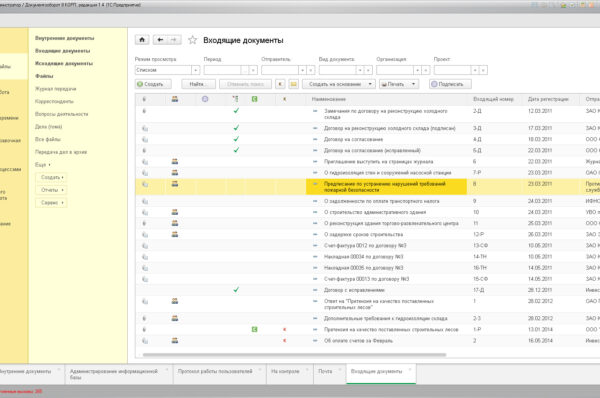Sort by the green square icon column header

(254, 99)
